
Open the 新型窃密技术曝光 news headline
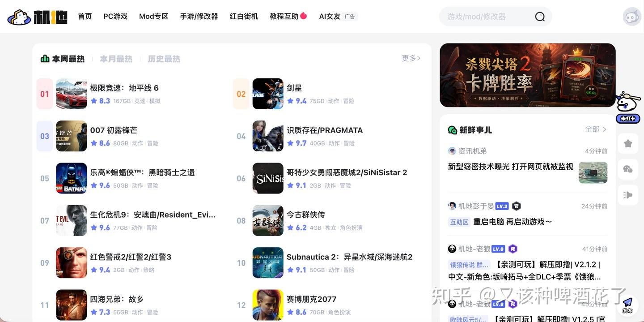511,167
